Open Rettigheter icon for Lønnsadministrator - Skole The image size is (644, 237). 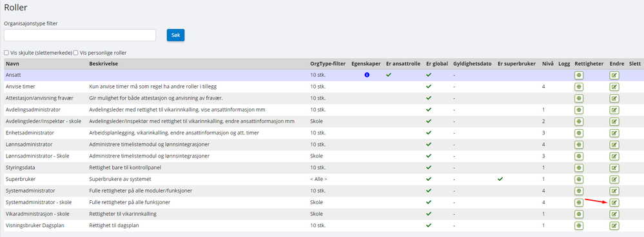pos(579,156)
